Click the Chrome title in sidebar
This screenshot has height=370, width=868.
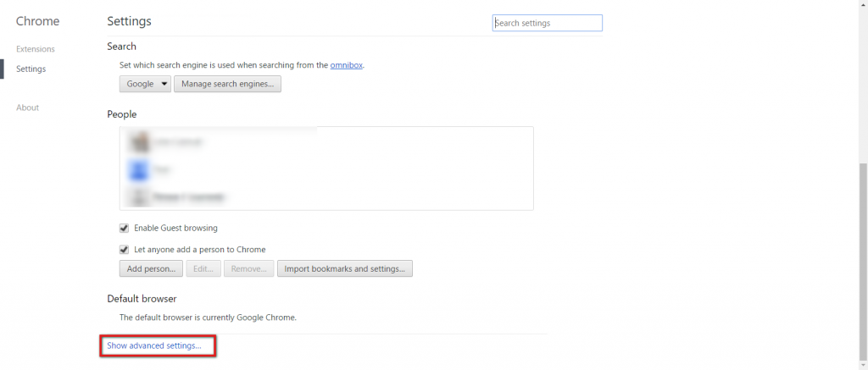click(x=37, y=21)
